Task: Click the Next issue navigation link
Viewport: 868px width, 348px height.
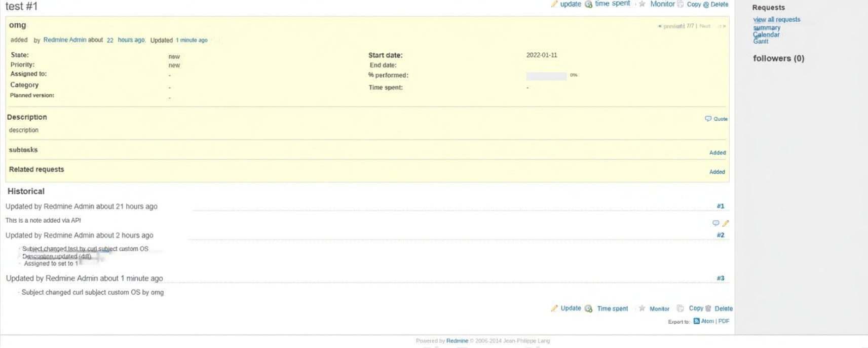Action: pos(705,26)
